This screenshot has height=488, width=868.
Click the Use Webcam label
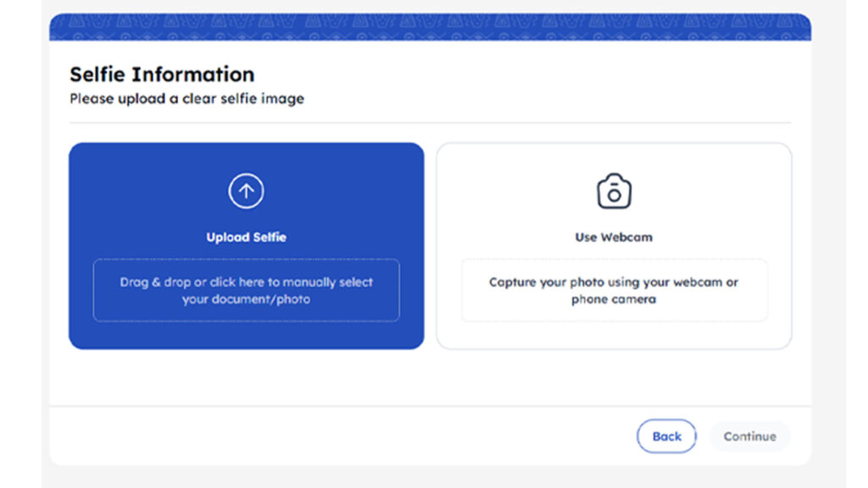pos(614,237)
